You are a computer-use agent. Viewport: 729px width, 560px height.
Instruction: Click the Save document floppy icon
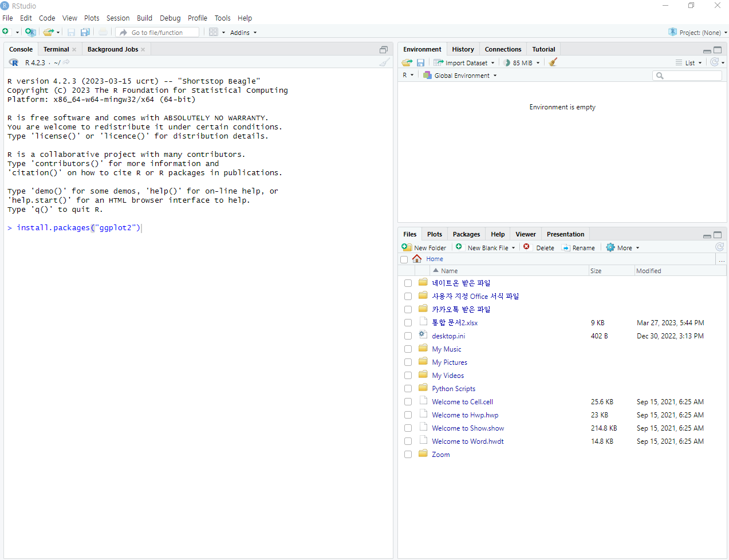[71, 32]
